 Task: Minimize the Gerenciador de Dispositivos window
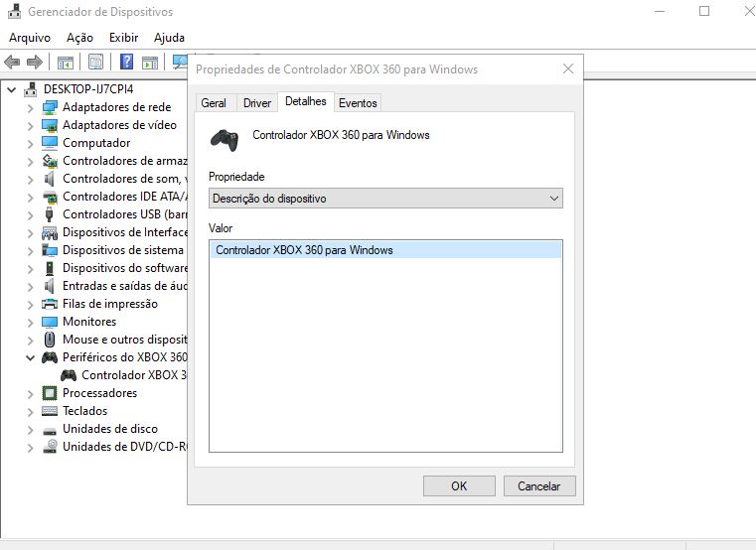(660, 11)
